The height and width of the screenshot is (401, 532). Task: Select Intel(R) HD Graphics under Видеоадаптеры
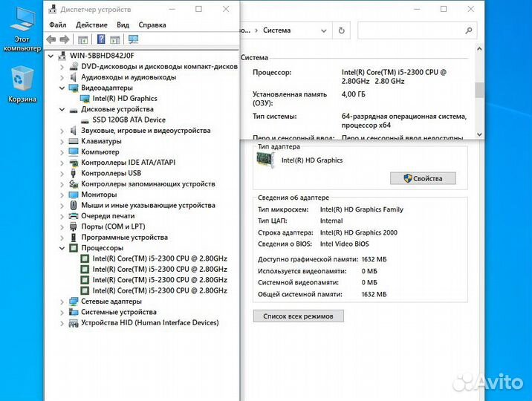click(125, 98)
